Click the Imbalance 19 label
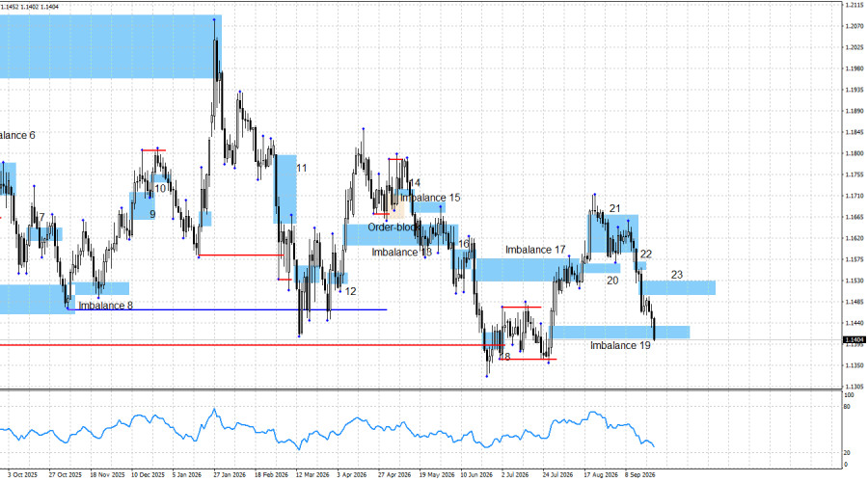This screenshot has width=868, height=482. [x=620, y=345]
